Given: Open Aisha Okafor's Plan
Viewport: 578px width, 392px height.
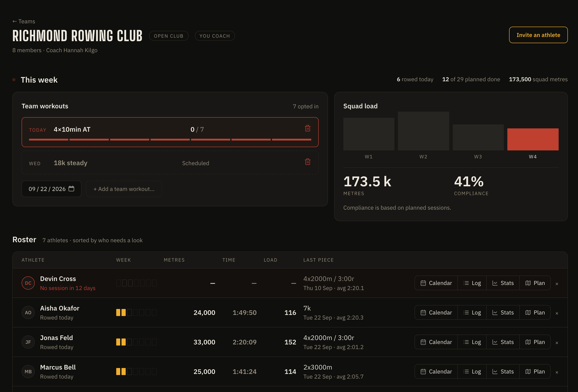Looking at the screenshot, I should (x=535, y=313).
